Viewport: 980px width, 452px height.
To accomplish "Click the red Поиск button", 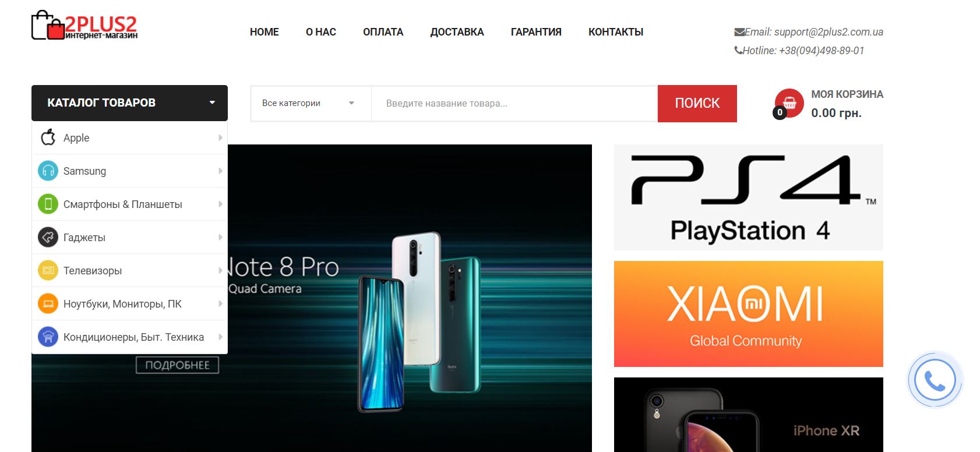I will (697, 104).
